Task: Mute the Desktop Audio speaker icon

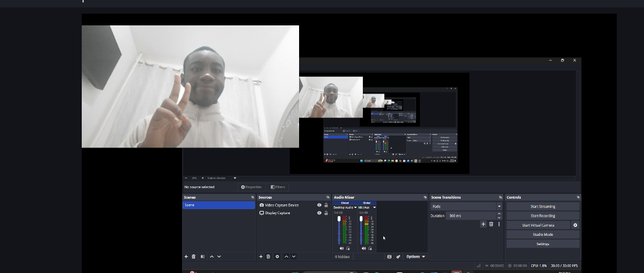Action: point(342,248)
